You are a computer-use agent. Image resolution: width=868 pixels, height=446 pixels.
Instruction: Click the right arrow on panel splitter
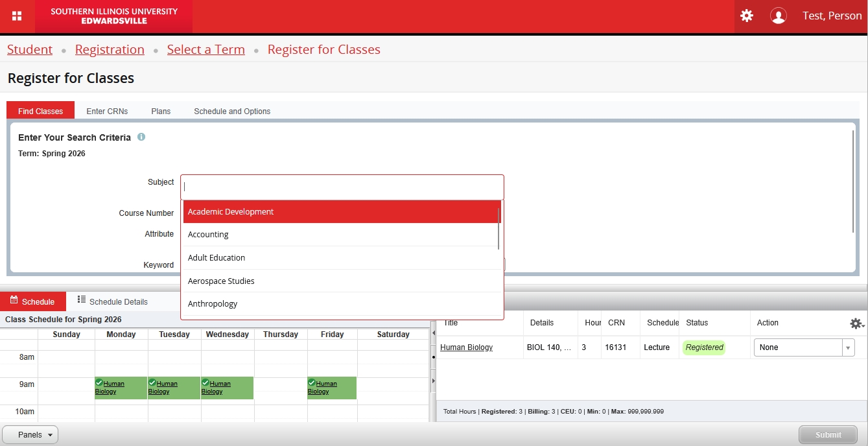pos(433,381)
